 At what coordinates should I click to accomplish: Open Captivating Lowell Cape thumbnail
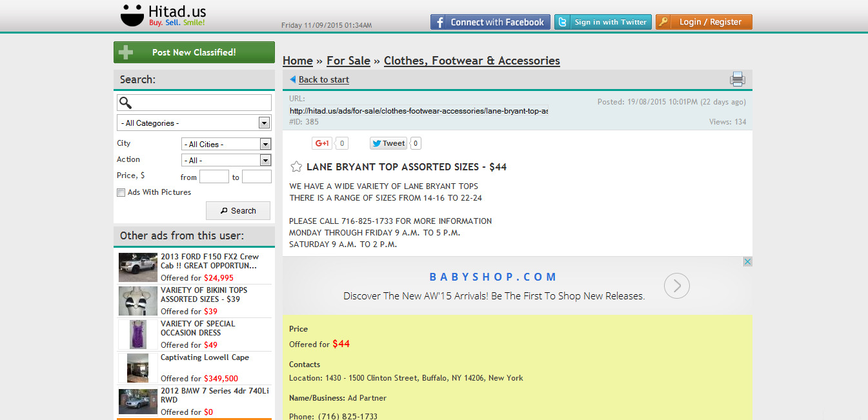click(x=138, y=368)
